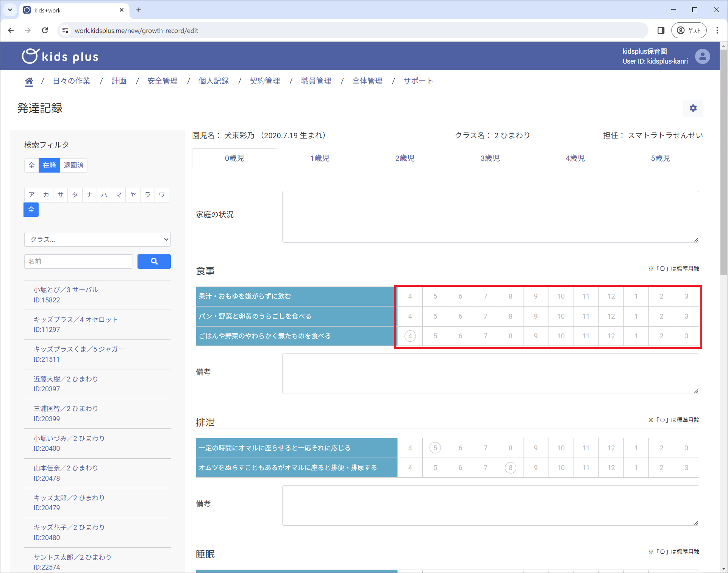This screenshot has height=573, width=728.
Task: Open browser side panel icon
Action: 661,30
